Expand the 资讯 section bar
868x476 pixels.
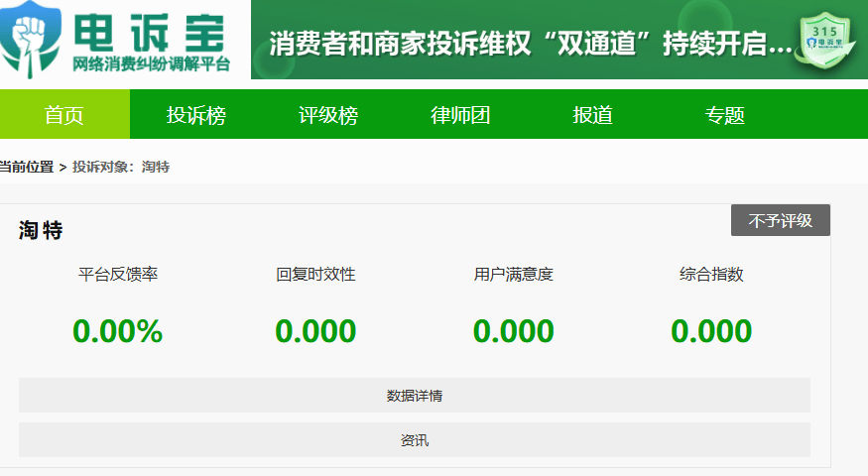click(x=414, y=440)
